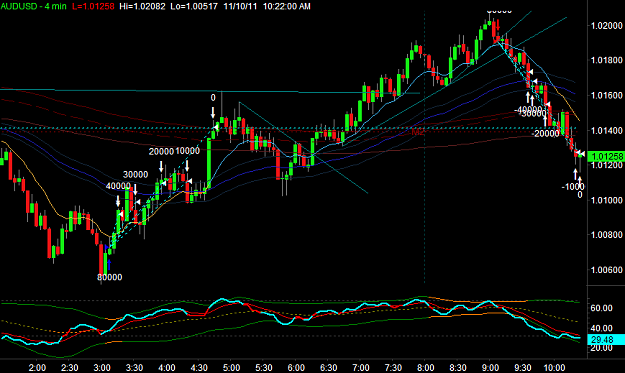Click the 10000 position label
Viewport: 625px width, 373px height.
[x=187, y=151]
